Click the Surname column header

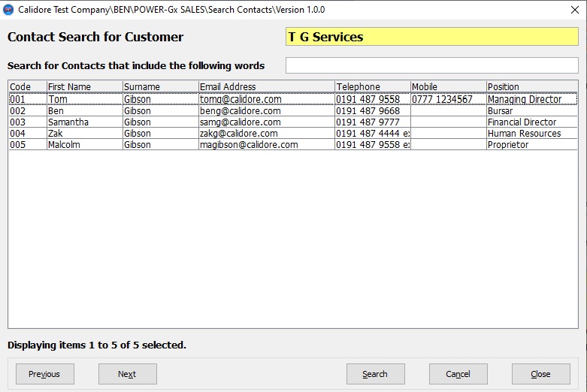tap(160, 86)
